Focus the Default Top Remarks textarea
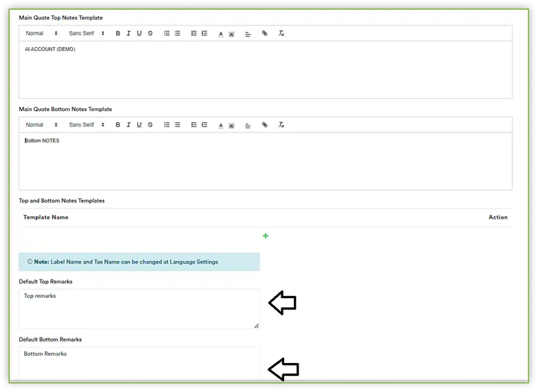Screen dimensions: 538x392 [x=139, y=309]
